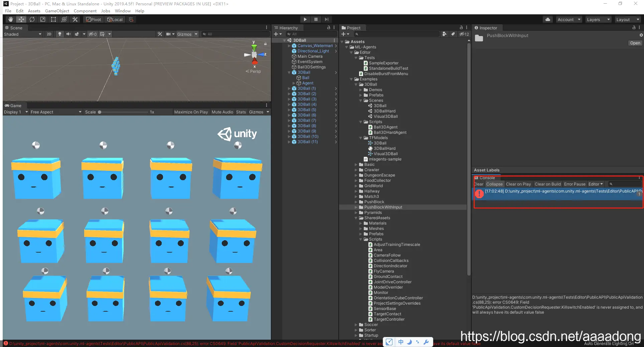Select the Hand tool in the toolbar
Image resolution: width=644 pixels, height=347 pixels.
pos(11,19)
